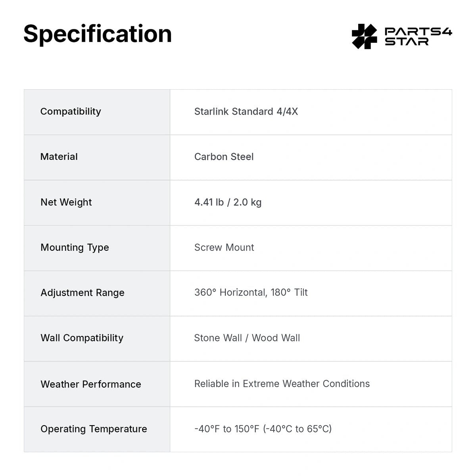Click the 360° Horizontal, 180° Tilt value

[x=251, y=292]
